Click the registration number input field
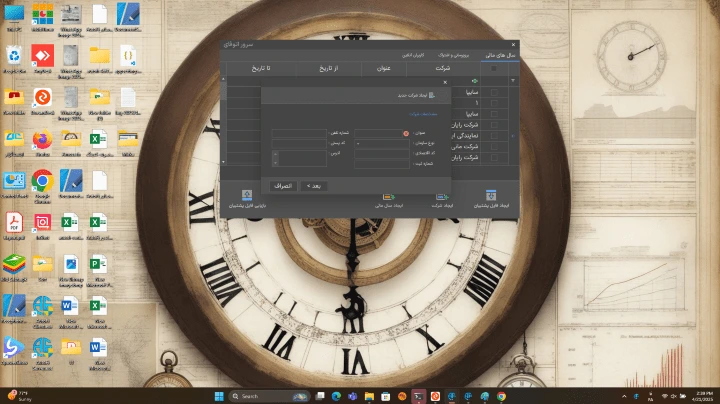720x404 pixels. [382, 163]
